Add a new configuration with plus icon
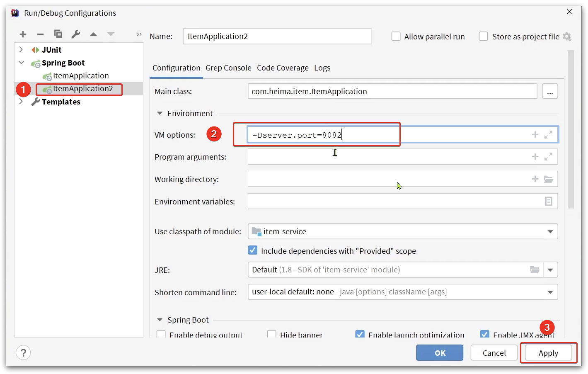This screenshot has width=588, height=374. click(x=23, y=34)
